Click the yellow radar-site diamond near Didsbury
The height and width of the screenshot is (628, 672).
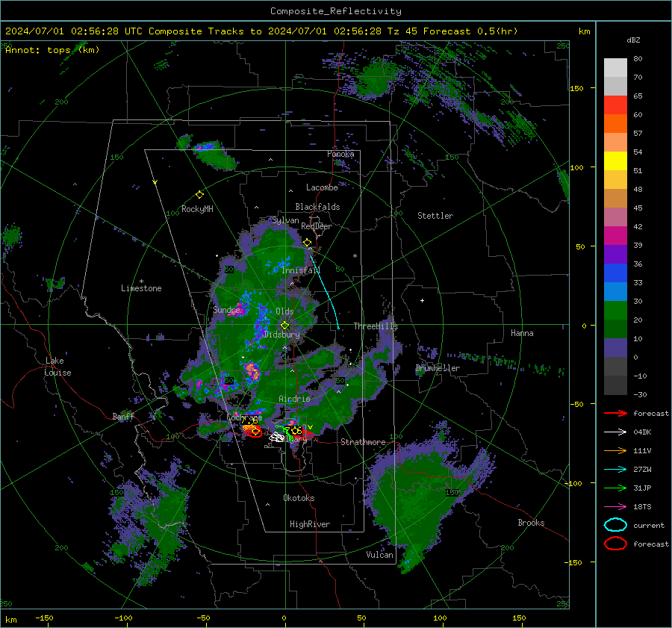(x=284, y=326)
